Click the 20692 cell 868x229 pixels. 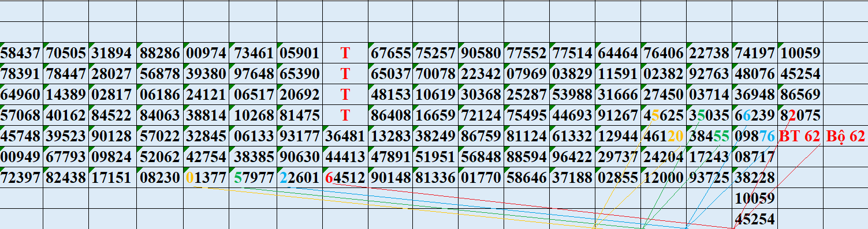[299, 95]
